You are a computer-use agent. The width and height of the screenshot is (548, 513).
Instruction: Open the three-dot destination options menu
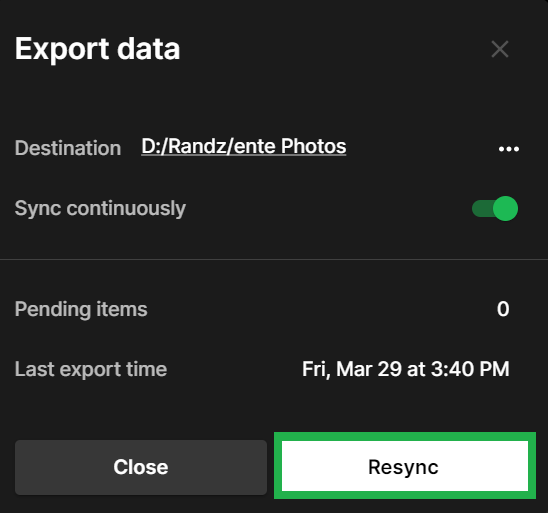[509, 149]
